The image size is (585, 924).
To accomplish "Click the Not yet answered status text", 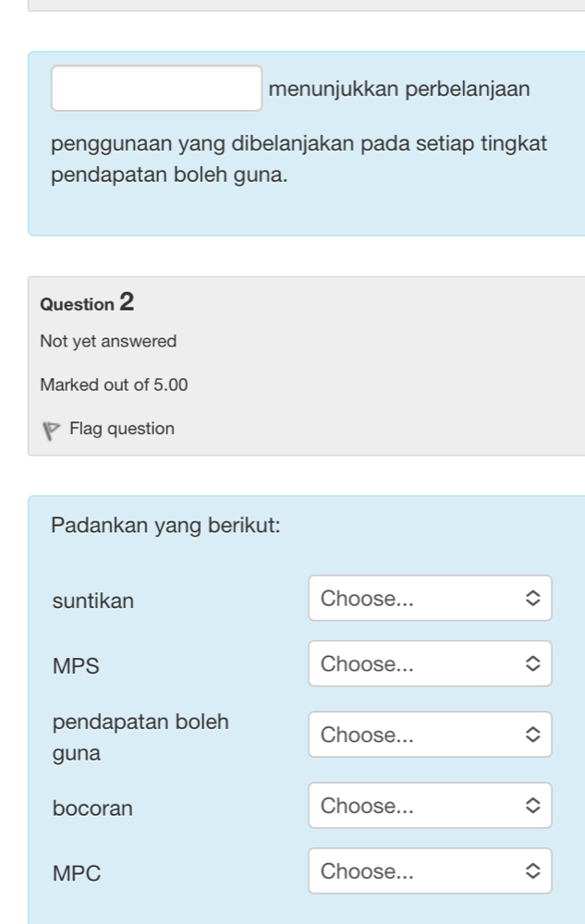I will pyautogui.click(x=108, y=342).
